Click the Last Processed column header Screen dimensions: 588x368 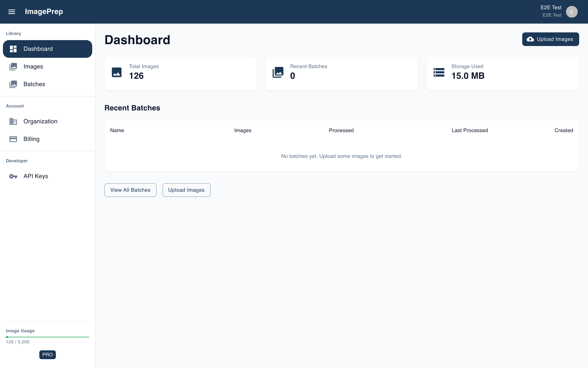pyautogui.click(x=470, y=130)
